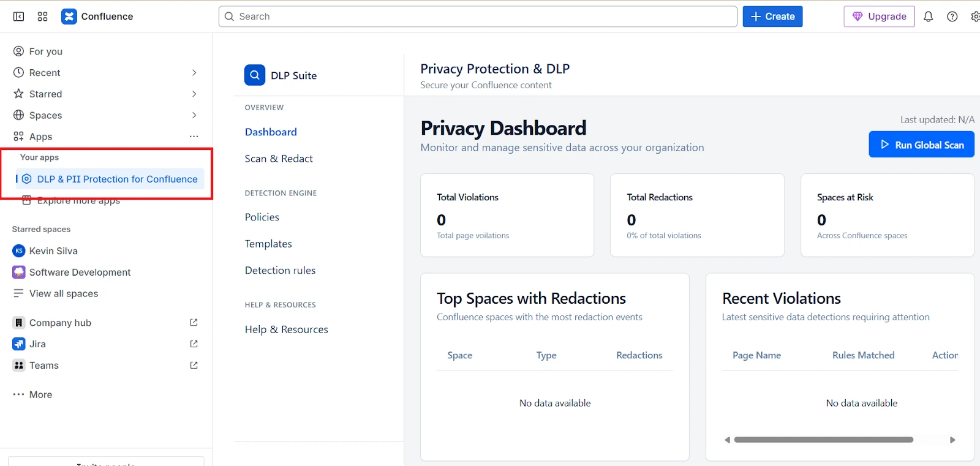Screen dimensions: 980x466
Task: Expand the Starred chevron
Action: click(x=194, y=94)
